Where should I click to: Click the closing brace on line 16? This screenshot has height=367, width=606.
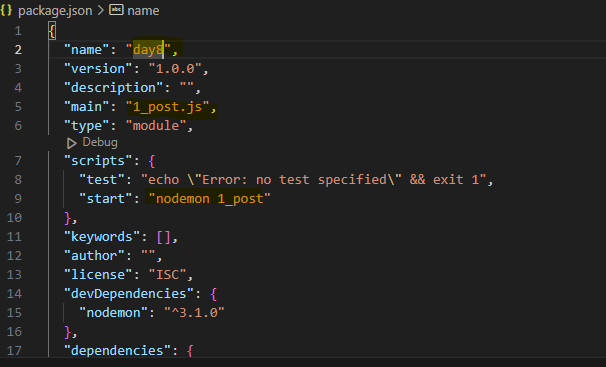[x=68, y=332]
